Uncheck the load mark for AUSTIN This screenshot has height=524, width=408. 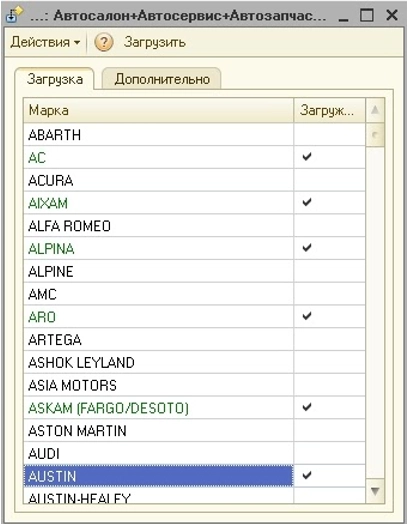[x=307, y=475]
